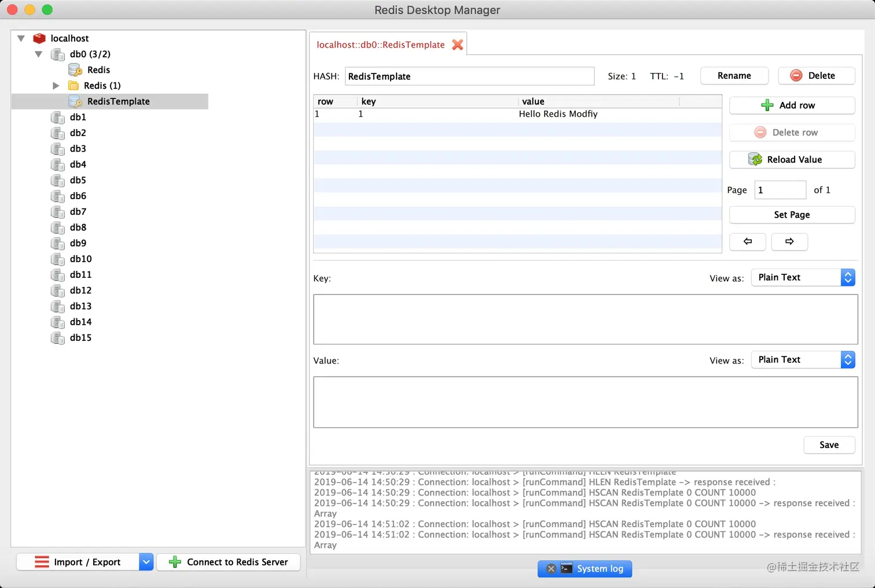
Task: Click the Redis (1) folder icon
Action: [73, 86]
